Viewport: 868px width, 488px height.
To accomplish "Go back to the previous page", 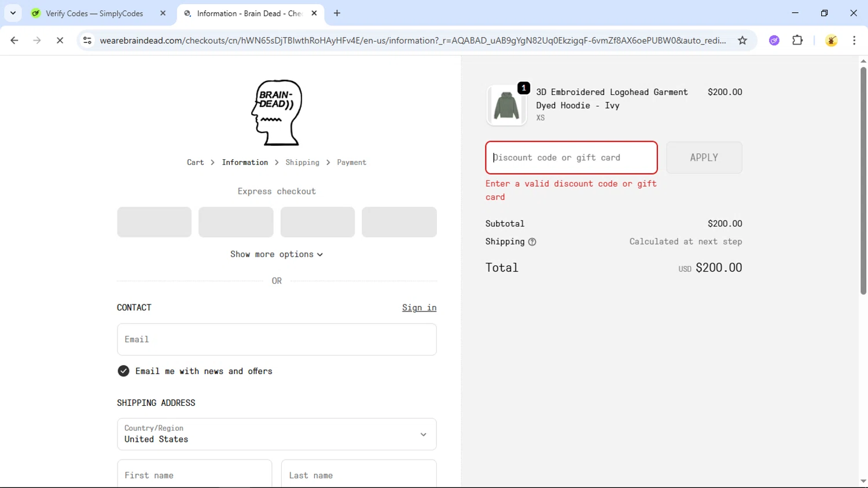I will (14, 41).
